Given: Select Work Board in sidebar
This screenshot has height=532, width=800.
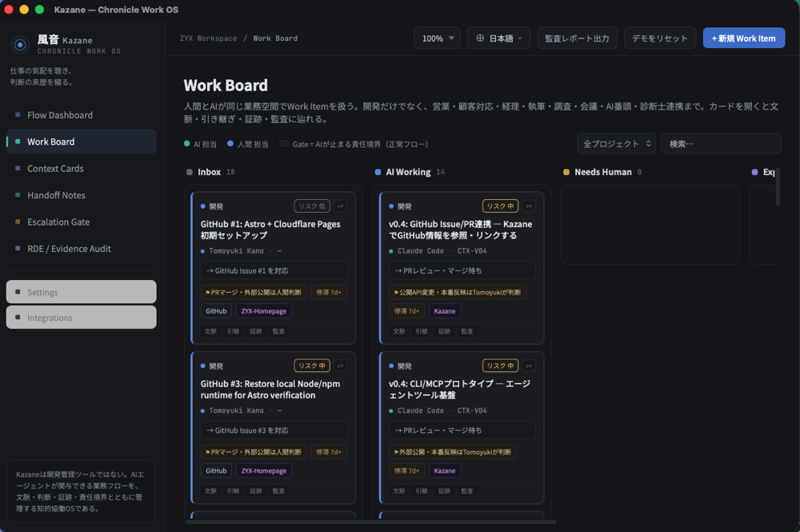Looking at the screenshot, I should (x=81, y=142).
